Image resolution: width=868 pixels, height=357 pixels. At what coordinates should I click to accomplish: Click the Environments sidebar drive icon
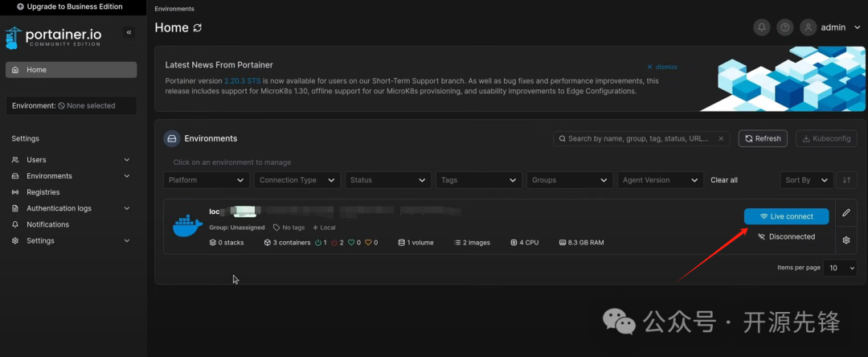tap(15, 176)
